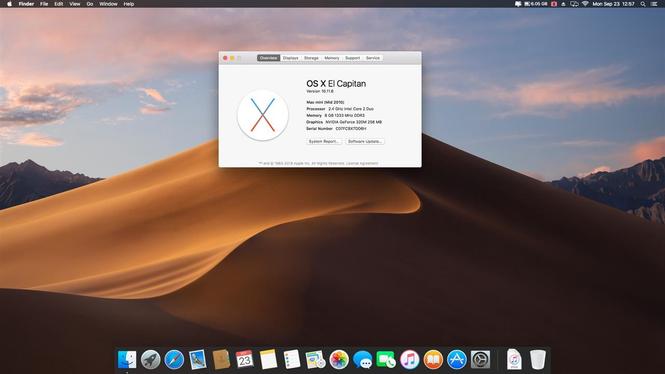Open the View menu
This screenshot has width=665, height=374.
tap(75, 4)
